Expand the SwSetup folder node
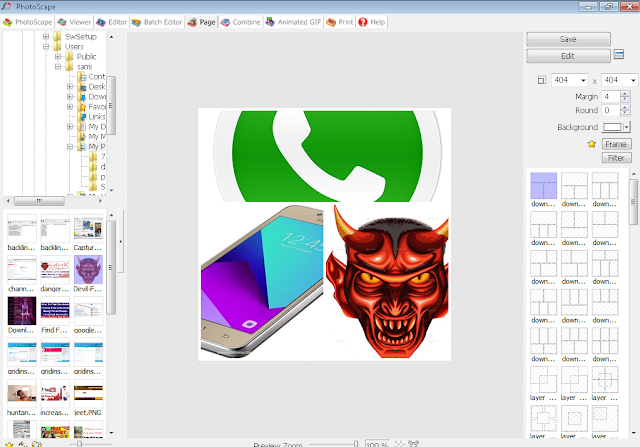 click(46, 36)
